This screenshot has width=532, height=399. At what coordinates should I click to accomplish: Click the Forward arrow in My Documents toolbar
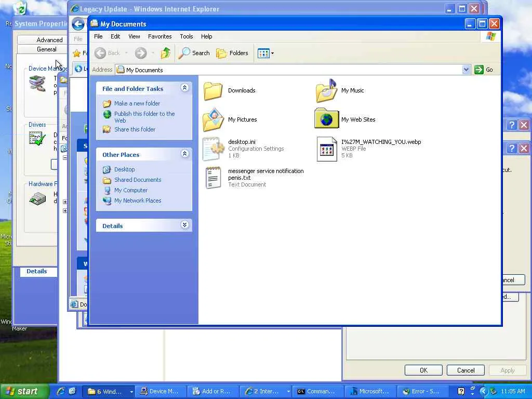point(141,53)
